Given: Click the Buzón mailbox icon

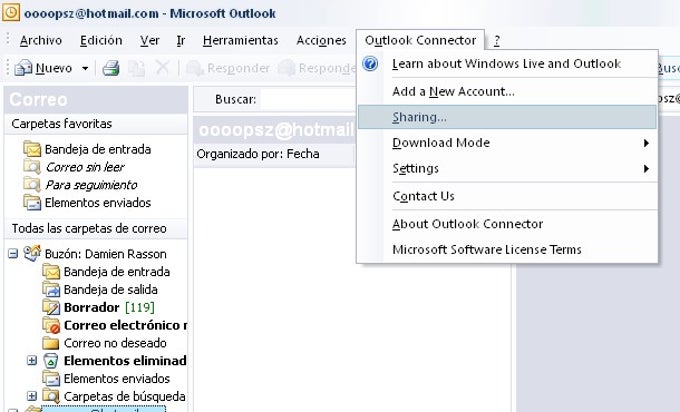Looking at the screenshot, I should point(32,254).
